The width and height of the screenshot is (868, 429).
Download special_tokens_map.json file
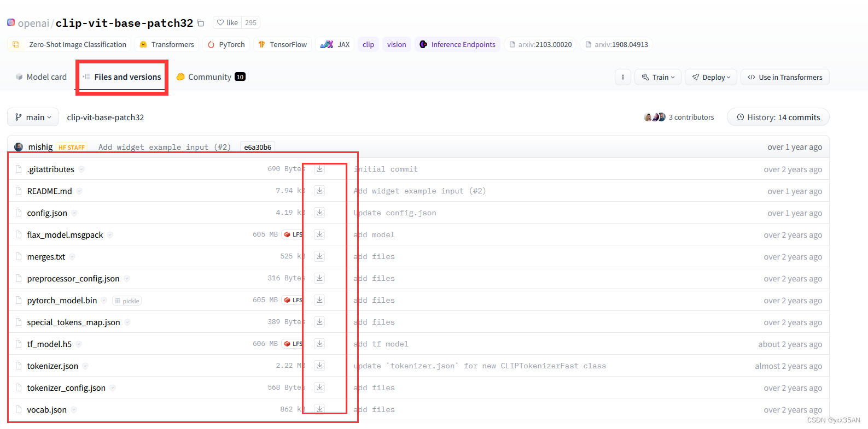pos(319,322)
